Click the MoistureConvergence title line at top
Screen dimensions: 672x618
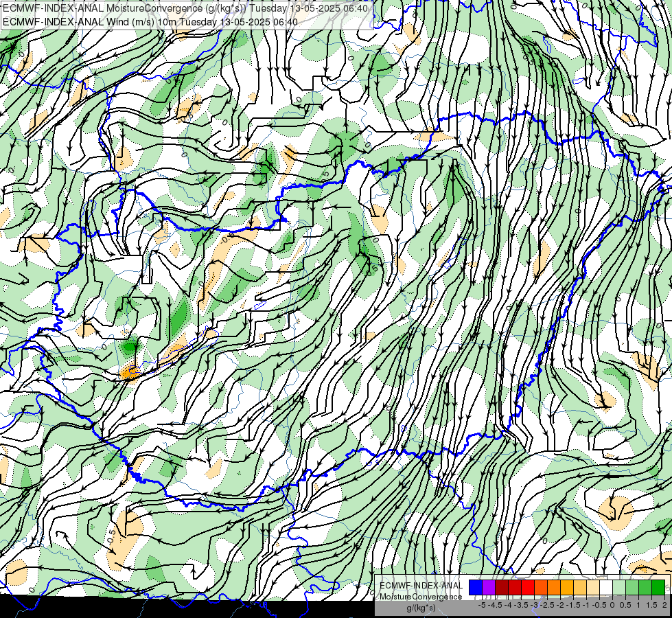click(x=185, y=8)
